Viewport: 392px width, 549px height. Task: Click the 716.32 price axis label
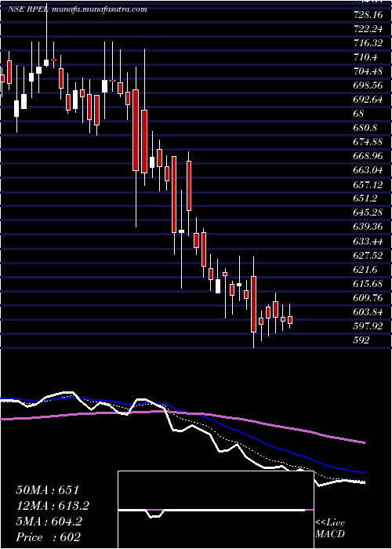pos(367,43)
